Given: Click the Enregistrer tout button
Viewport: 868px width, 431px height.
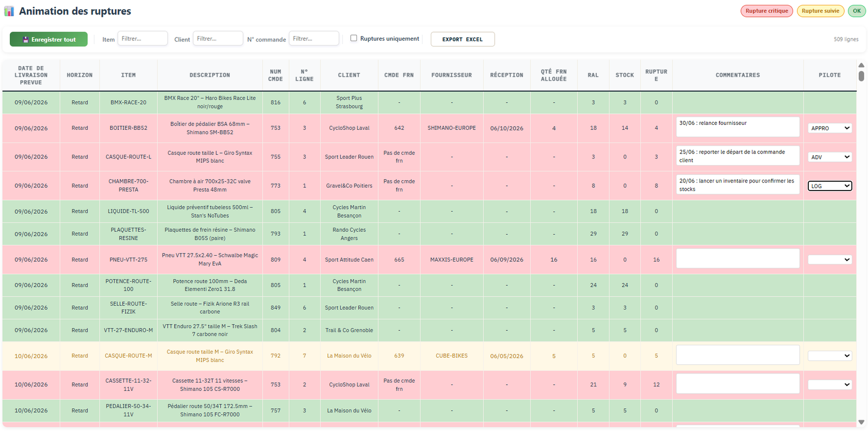Looking at the screenshot, I should pyautogui.click(x=48, y=39).
